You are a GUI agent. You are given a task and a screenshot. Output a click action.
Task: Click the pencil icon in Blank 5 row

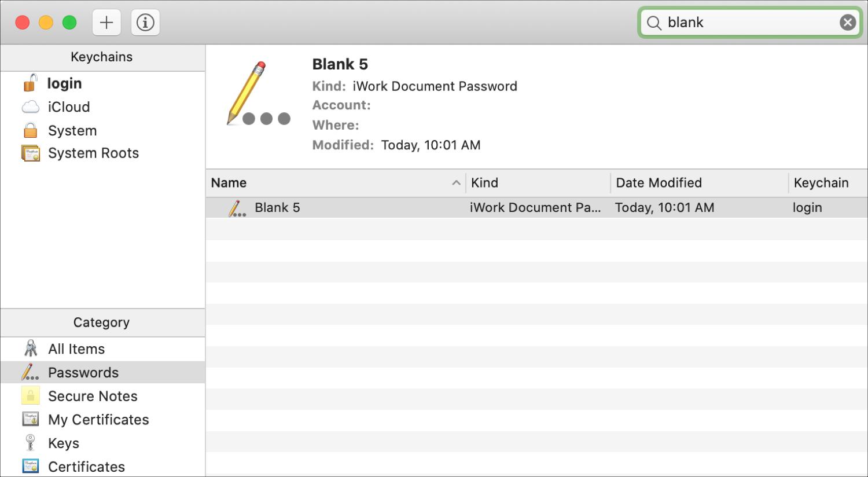click(237, 208)
